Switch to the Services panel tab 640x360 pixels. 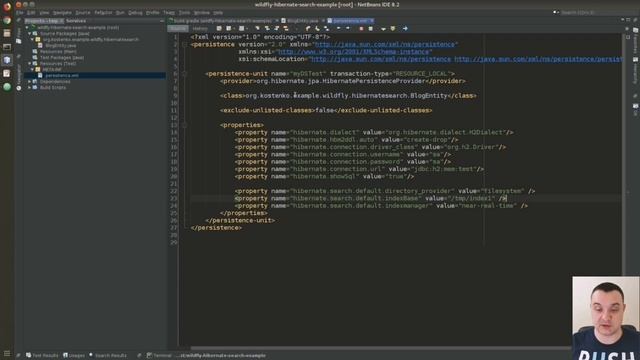76,21
